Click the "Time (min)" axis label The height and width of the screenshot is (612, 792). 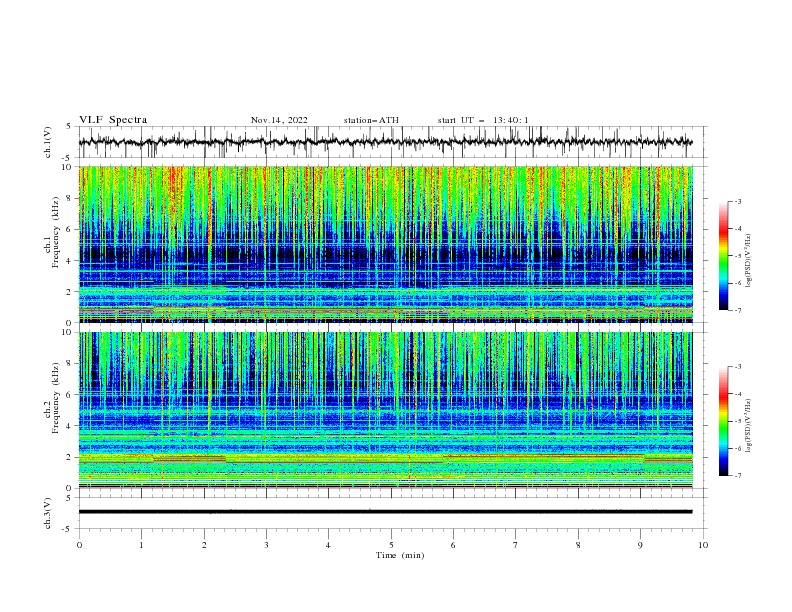pyautogui.click(x=400, y=555)
